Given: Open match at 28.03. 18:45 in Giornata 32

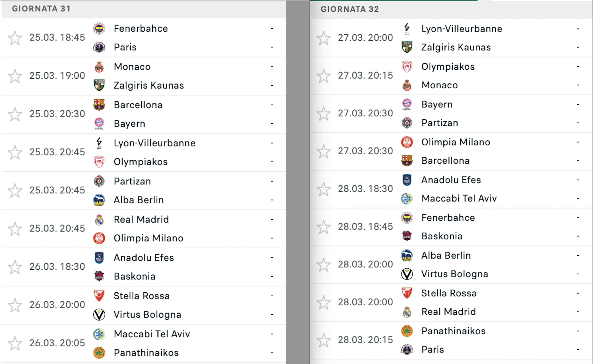Looking at the screenshot, I should click(365, 227).
